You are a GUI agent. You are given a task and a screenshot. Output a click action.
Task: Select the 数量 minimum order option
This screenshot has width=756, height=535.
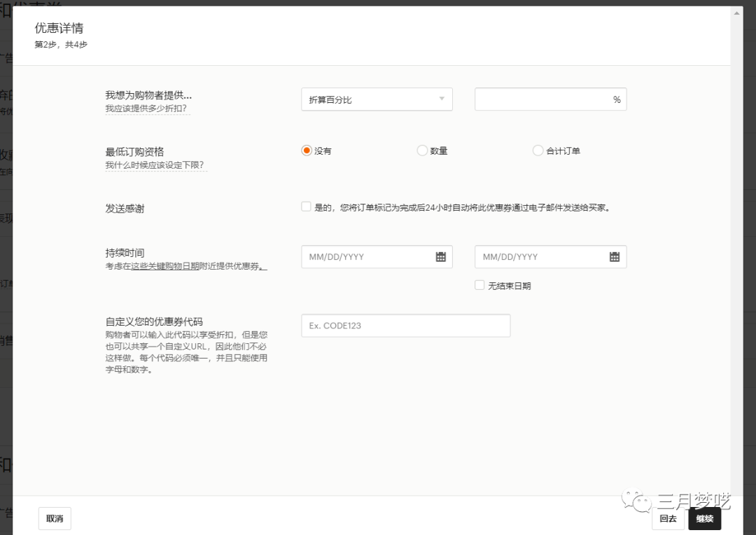(x=422, y=150)
